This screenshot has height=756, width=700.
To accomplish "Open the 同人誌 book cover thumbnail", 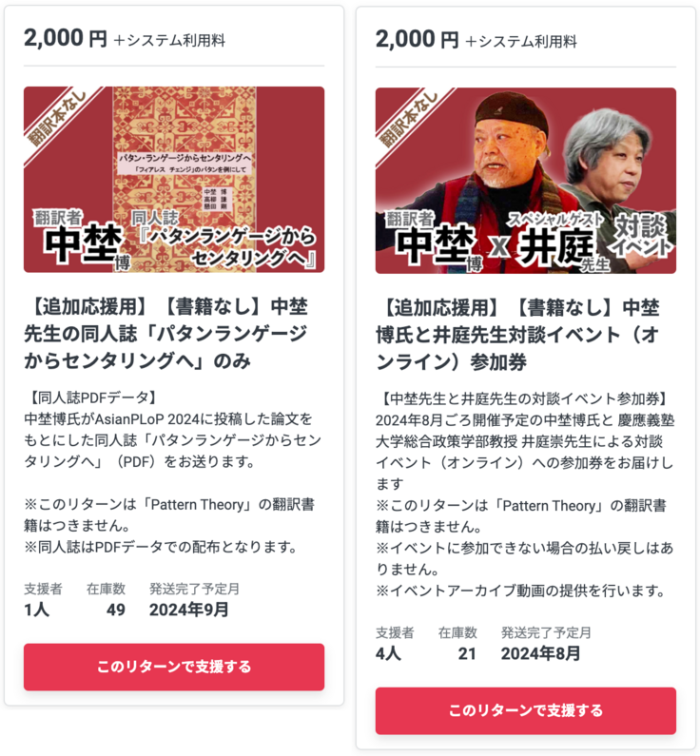I will tap(173, 180).
